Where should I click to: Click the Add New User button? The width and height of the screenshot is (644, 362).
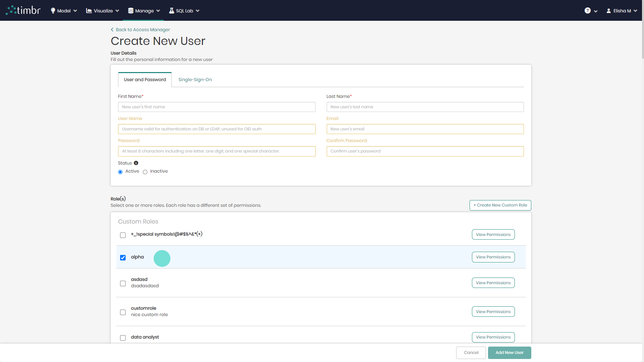pos(509,353)
